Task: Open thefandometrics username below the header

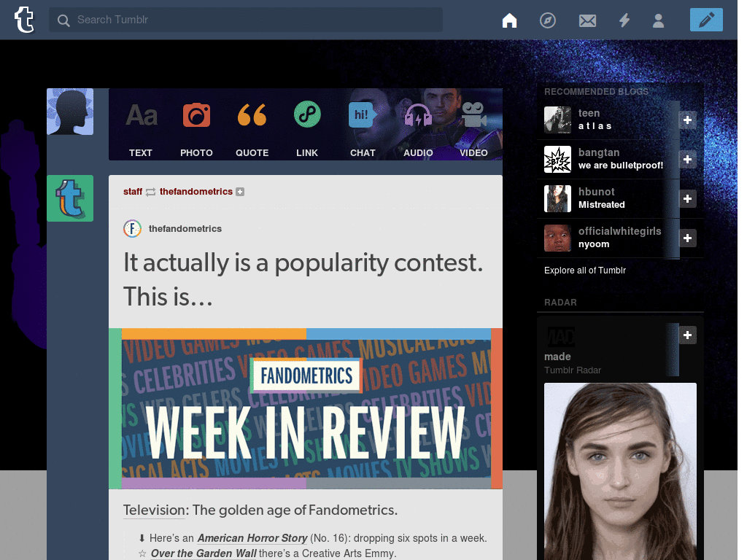Action: [x=185, y=228]
